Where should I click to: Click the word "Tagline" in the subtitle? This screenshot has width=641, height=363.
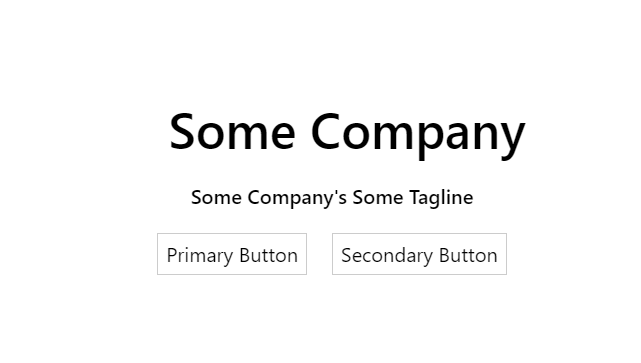pyautogui.click(x=442, y=198)
